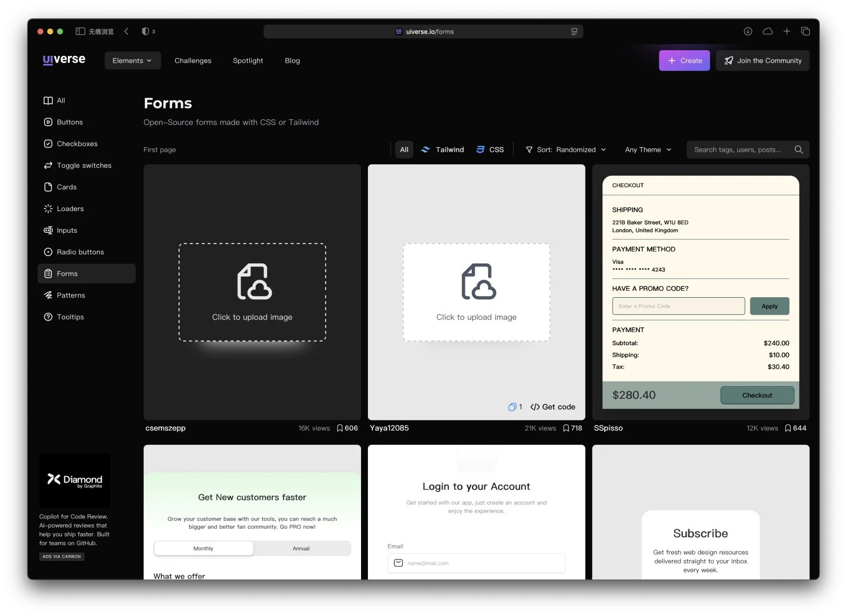Expand the Elements dropdown menu
The height and width of the screenshot is (616, 847).
pyautogui.click(x=132, y=60)
